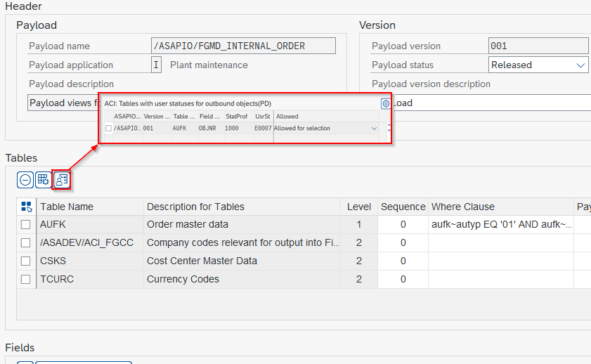Tick the checkbox for AUFK row
Screen dimensions: 591x364
tap(25, 225)
